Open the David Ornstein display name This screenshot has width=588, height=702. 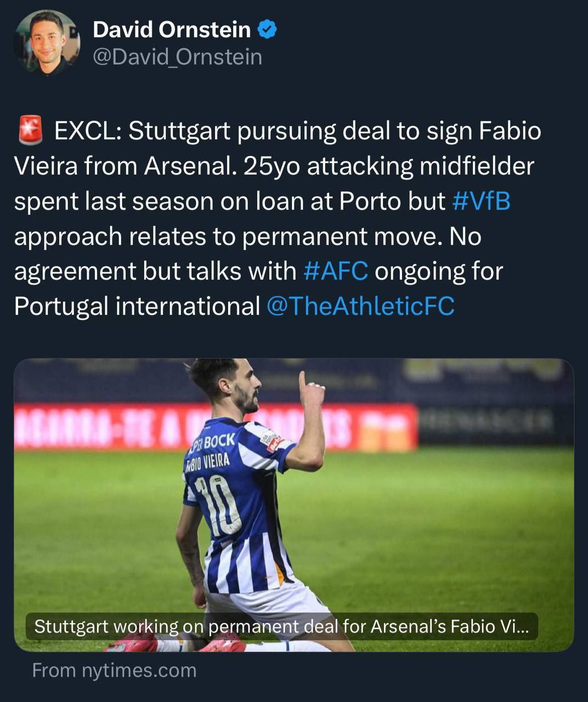(172, 30)
